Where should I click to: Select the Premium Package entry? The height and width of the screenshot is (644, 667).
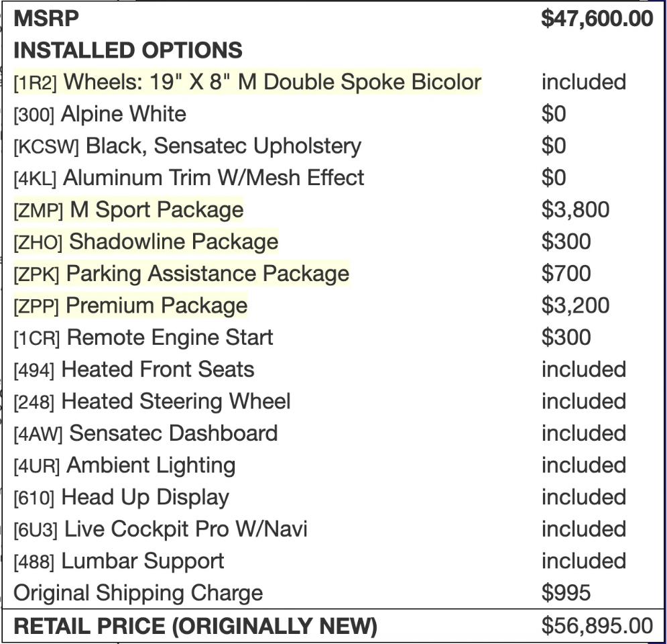tap(130, 306)
